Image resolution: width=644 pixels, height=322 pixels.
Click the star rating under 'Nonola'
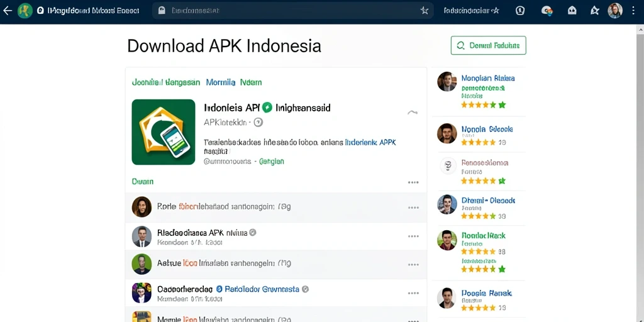(x=479, y=143)
